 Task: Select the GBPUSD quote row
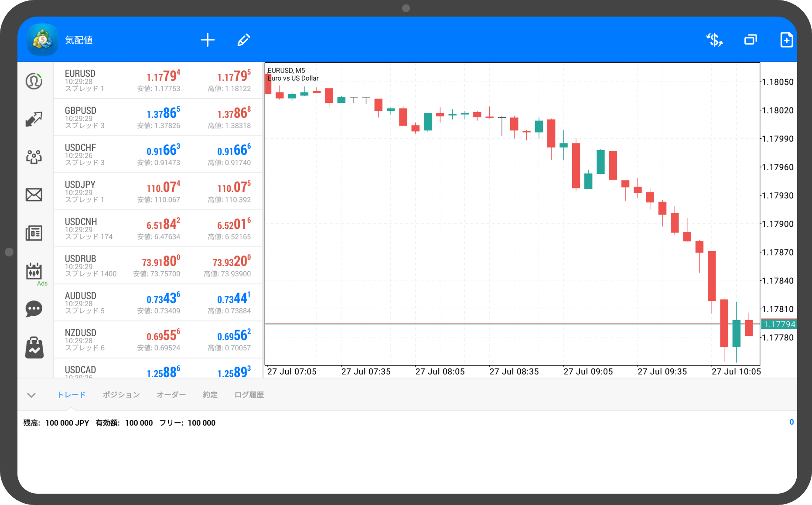(x=158, y=117)
